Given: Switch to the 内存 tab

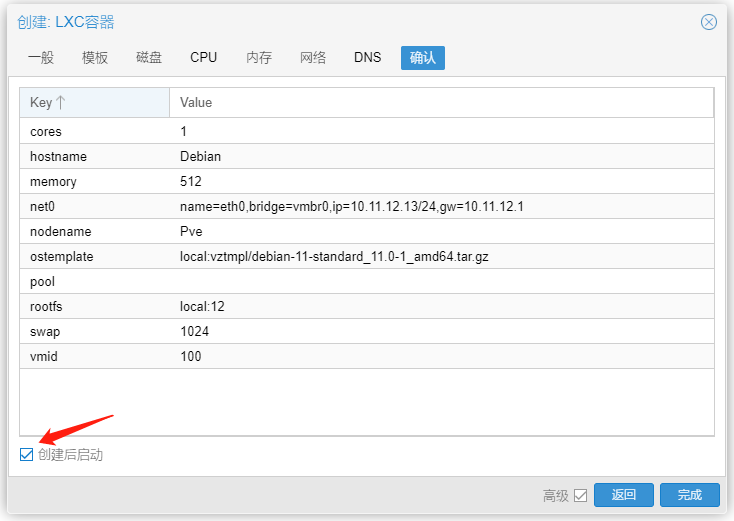Looking at the screenshot, I should point(259,58).
